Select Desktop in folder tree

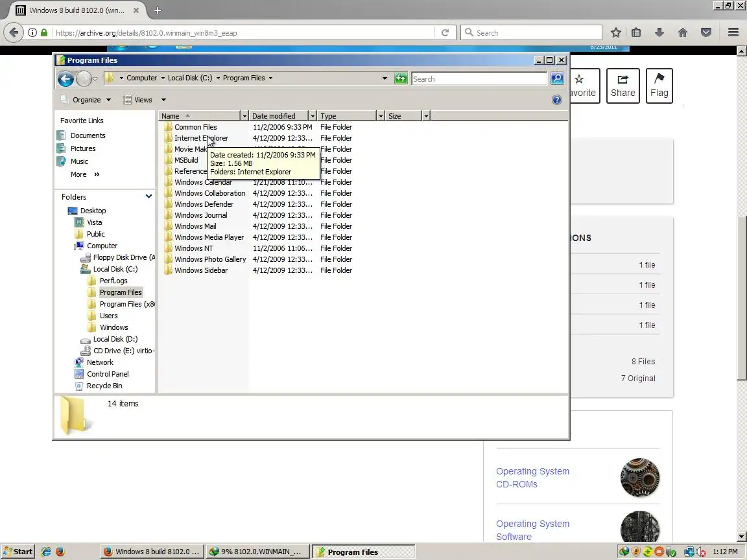pos(93,211)
